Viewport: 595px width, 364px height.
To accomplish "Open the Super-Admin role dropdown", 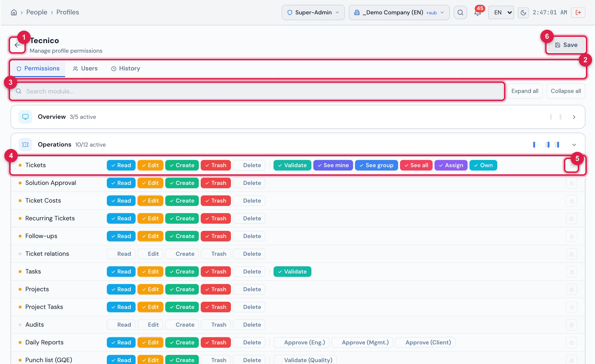I will tap(313, 12).
